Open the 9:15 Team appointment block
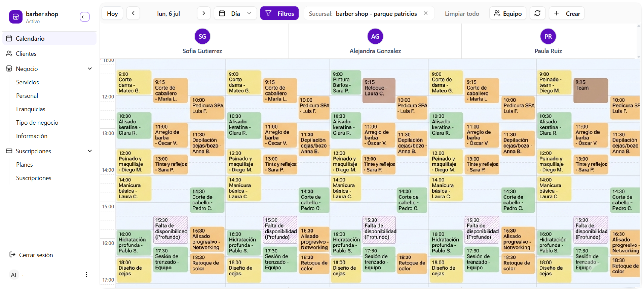The height and width of the screenshot is (289, 644). (x=591, y=90)
